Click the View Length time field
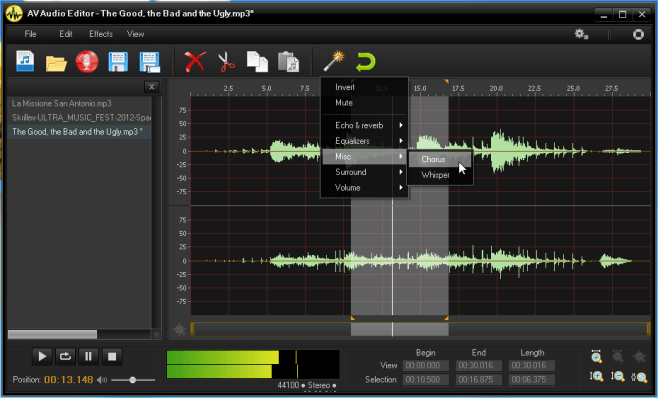 pos(532,366)
